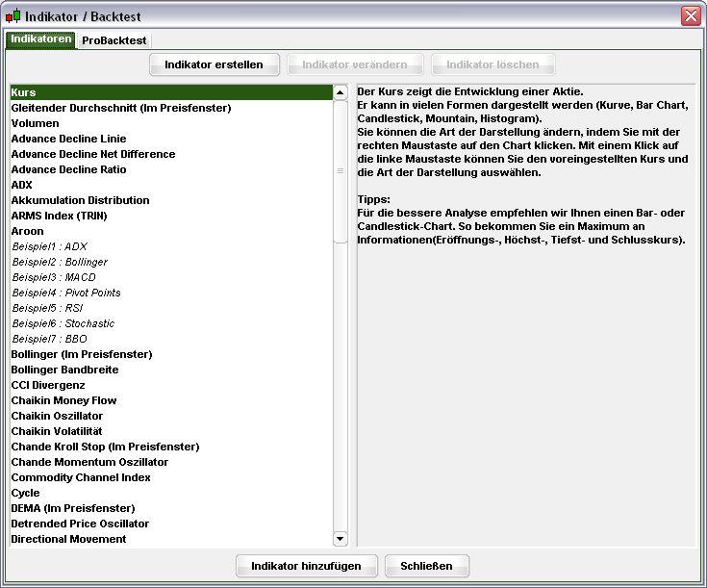Select Beispiel7 : BBO
This screenshot has height=588, width=707.
tap(171, 339)
